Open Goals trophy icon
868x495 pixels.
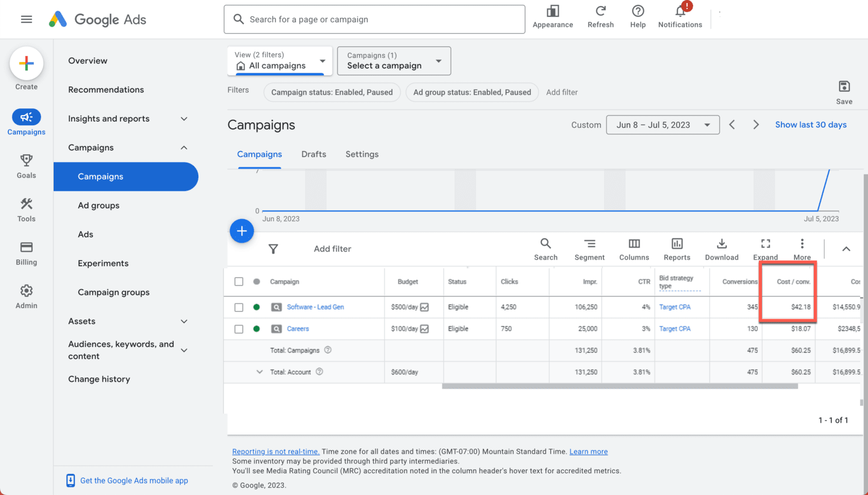(27, 166)
